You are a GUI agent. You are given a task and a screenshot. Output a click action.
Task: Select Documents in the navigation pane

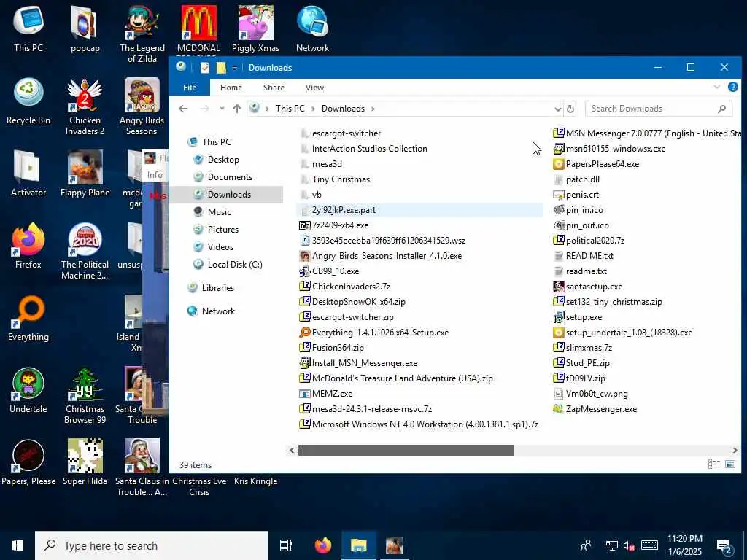tap(230, 177)
